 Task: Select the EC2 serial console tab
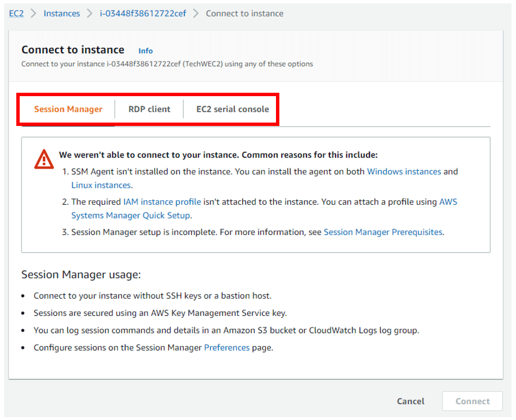[x=232, y=109]
